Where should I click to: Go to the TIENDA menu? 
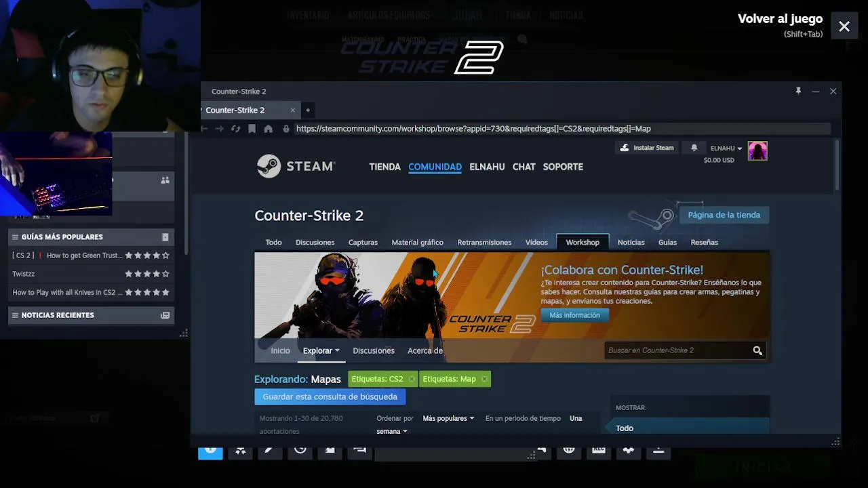(x=384, y=167)
